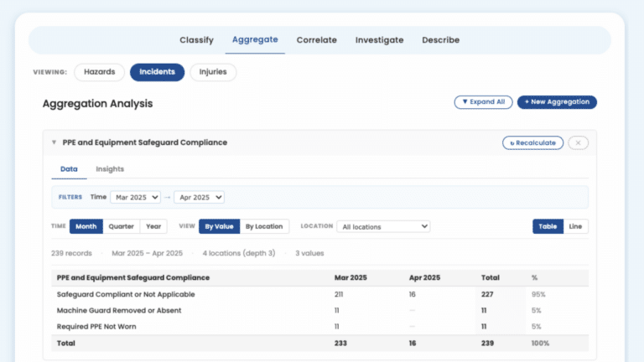Set view to By Value

(x=220, y=226)
